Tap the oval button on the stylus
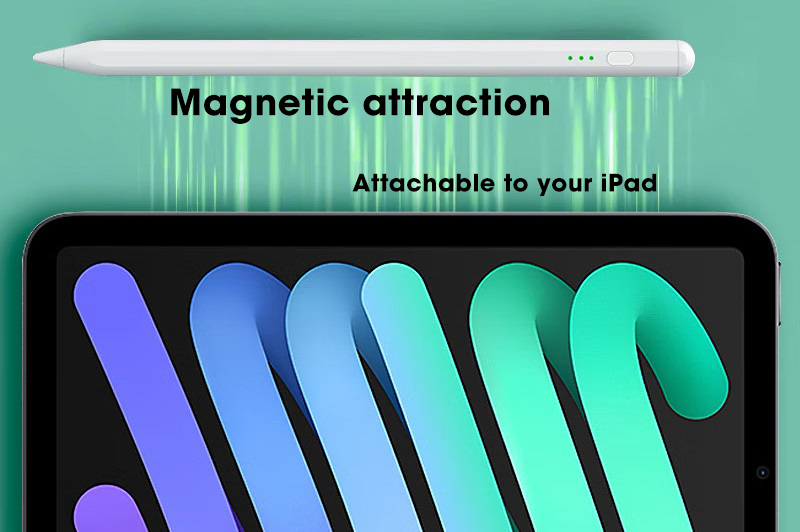 (x=620, y=58)
